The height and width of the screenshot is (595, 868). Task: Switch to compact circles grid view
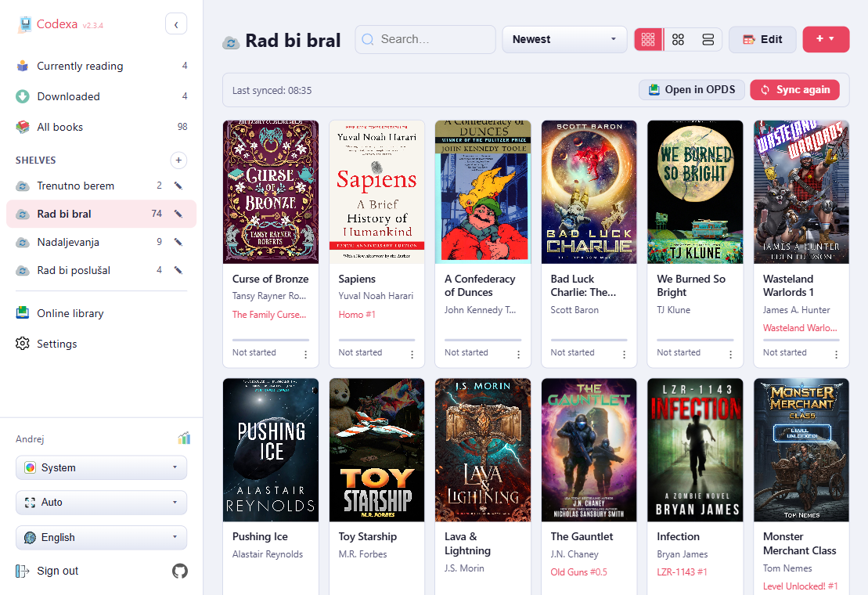pos(678,39)
